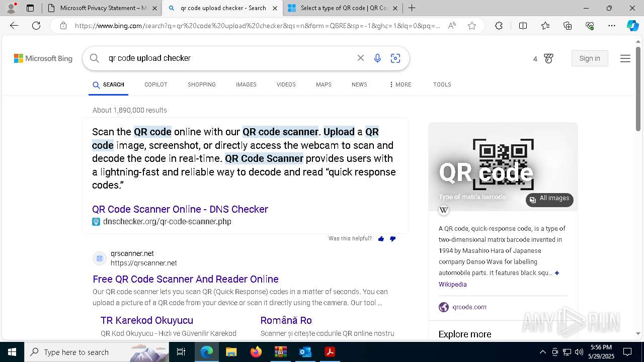Open Outlook from taskbar
The image size is (644, 362).
[305, 352]
